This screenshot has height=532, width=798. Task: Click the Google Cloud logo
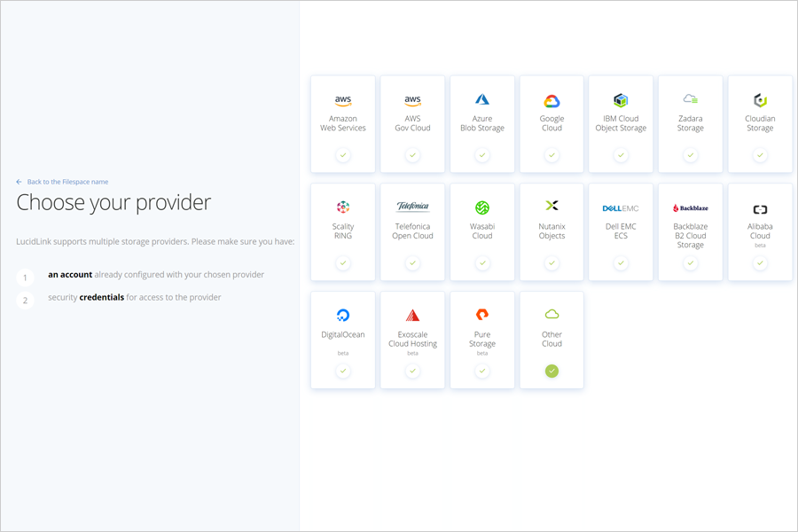tap(552, 101)
